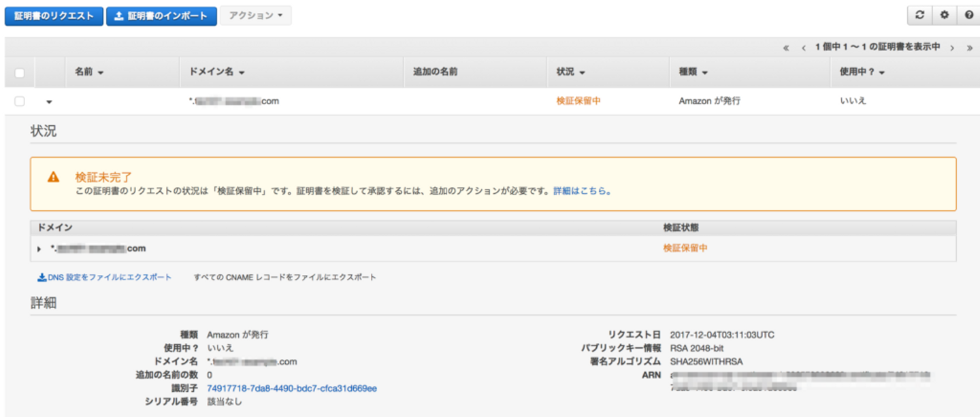Screen dimensions: 980x417
Task: Toggle the select-all header checkbox
Action: (x=20, y=73)
